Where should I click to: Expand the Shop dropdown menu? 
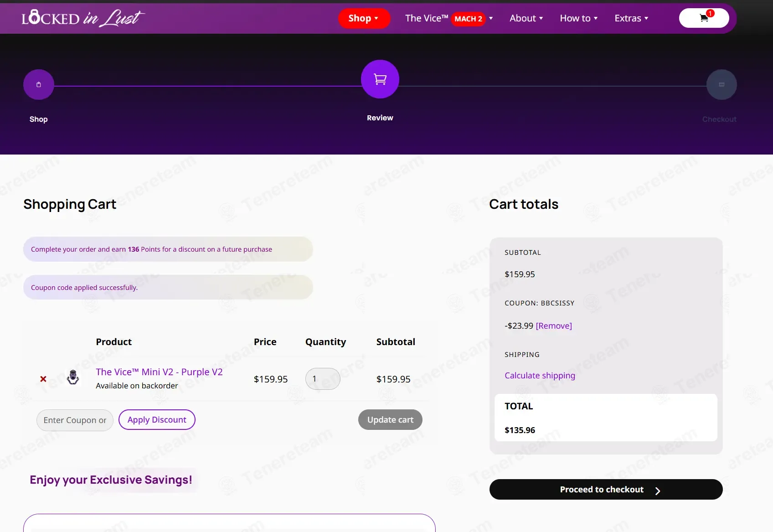[x=364, y=18]
